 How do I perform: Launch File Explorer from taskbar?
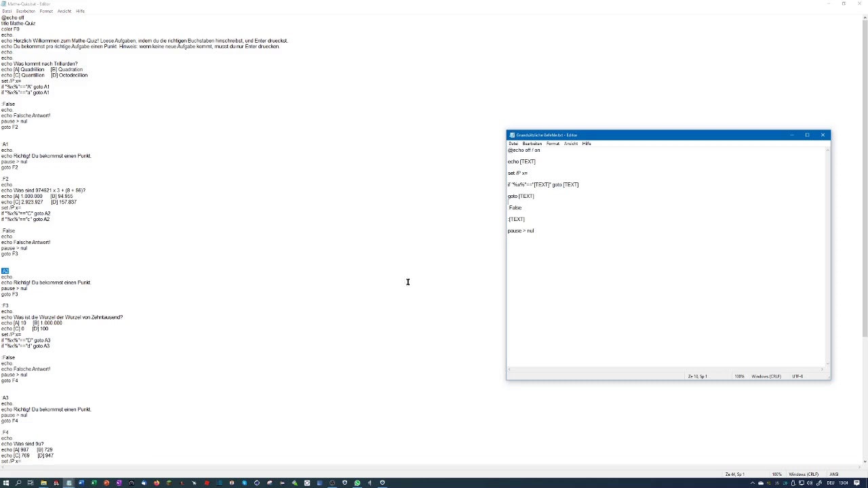click(43, 483)
